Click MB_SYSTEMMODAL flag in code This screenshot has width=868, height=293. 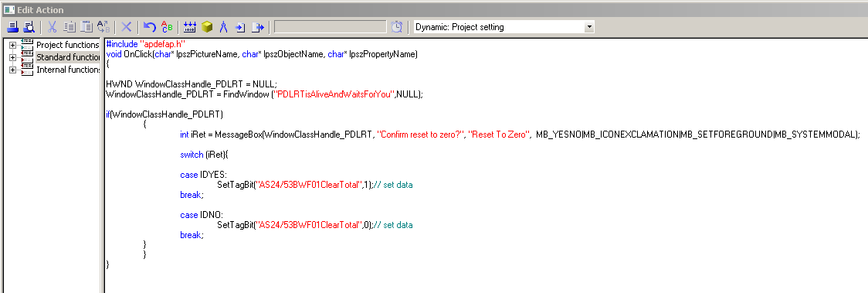[x=814, y=135]
